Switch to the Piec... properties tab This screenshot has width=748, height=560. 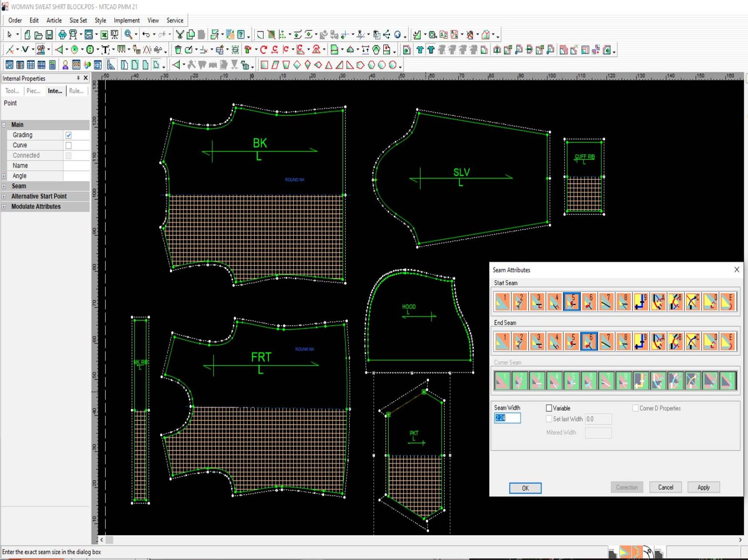point(33,91)
